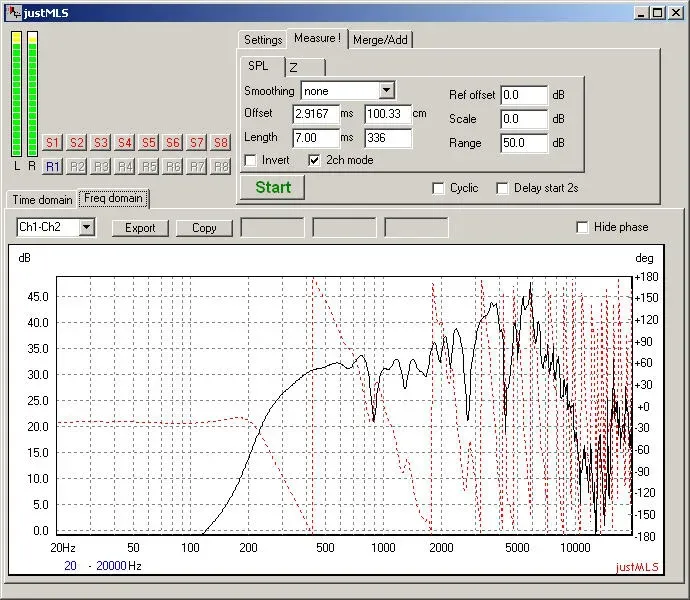Recall slot R3
Image resolution: width=690 pixels, height=600 pixels.
pos(101,167)
